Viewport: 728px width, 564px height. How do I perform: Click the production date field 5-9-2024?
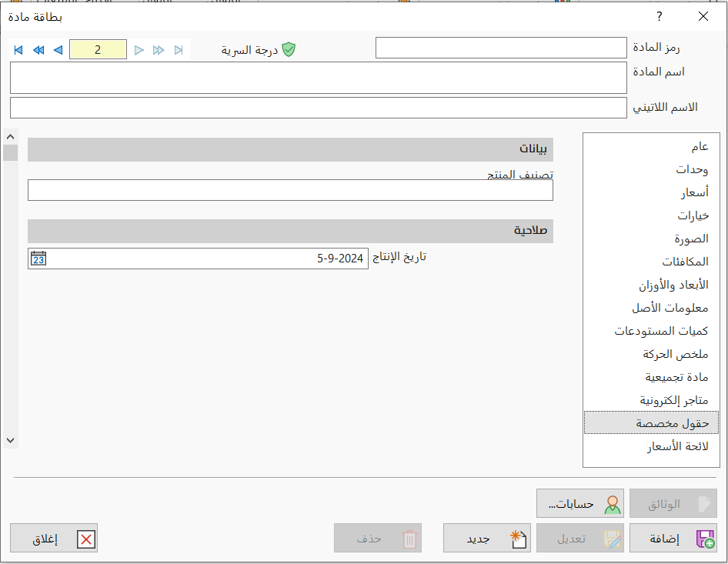(x=198, y=258)
